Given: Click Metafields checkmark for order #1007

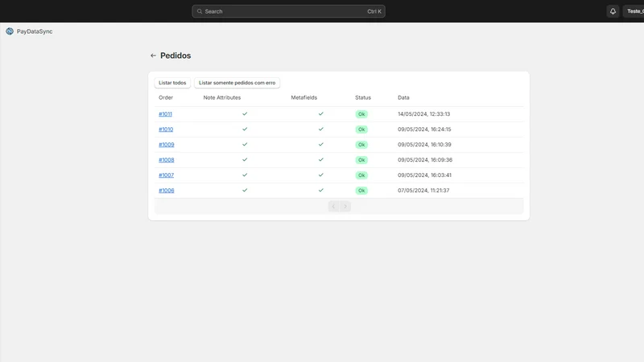Looking at the screenshot, I should pyautogui.click(x=320, y=175).
